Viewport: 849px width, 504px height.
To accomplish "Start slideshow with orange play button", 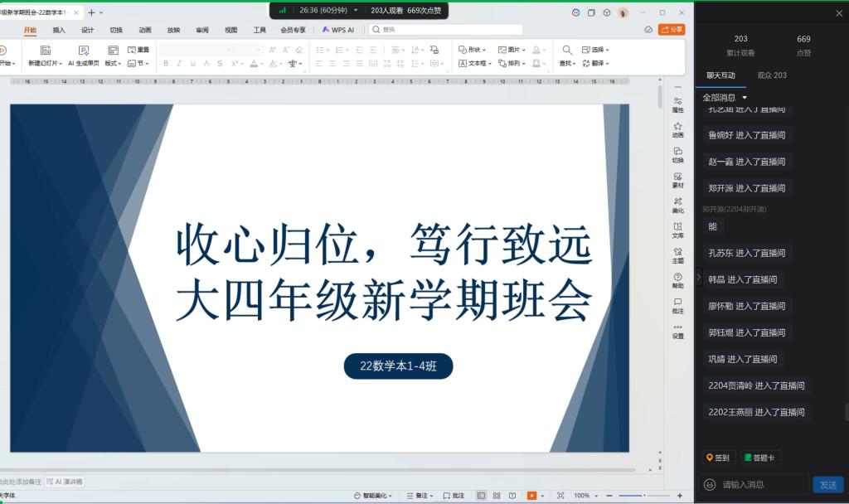I will [531, 496].
